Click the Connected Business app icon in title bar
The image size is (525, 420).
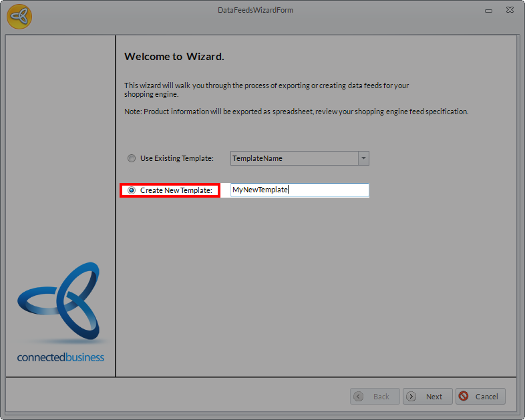click(x=19, y=17)
